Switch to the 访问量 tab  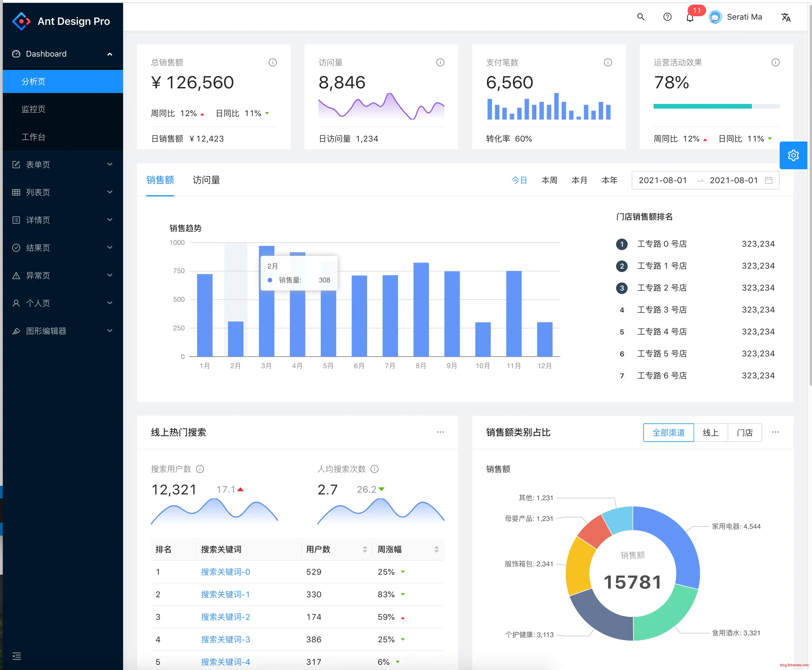[206, 180]
